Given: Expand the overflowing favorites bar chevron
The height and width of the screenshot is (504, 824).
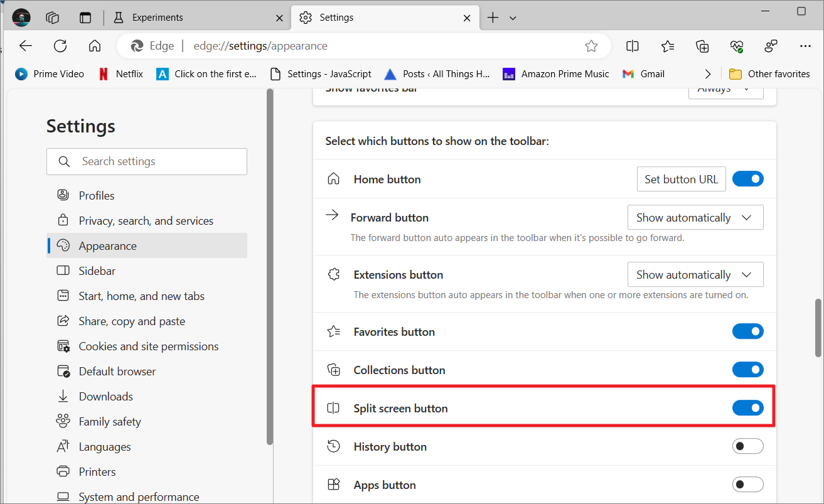Looking at the screenshot, I should (x=707, y=73).
